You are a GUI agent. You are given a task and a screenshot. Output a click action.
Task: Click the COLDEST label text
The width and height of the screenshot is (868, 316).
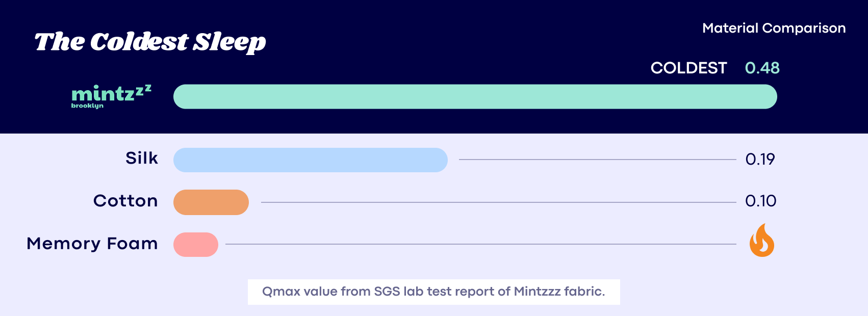[x=688, y=68]
